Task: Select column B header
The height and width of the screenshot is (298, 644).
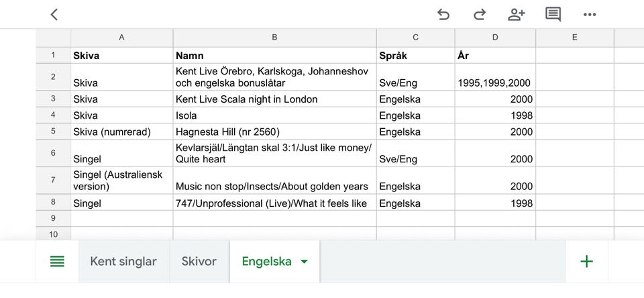Action: 274,38
